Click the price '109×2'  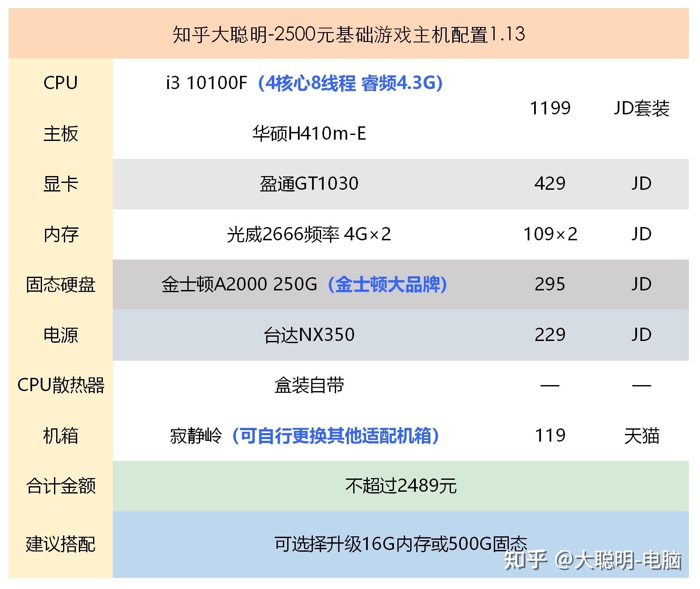[x=550, y=234]
